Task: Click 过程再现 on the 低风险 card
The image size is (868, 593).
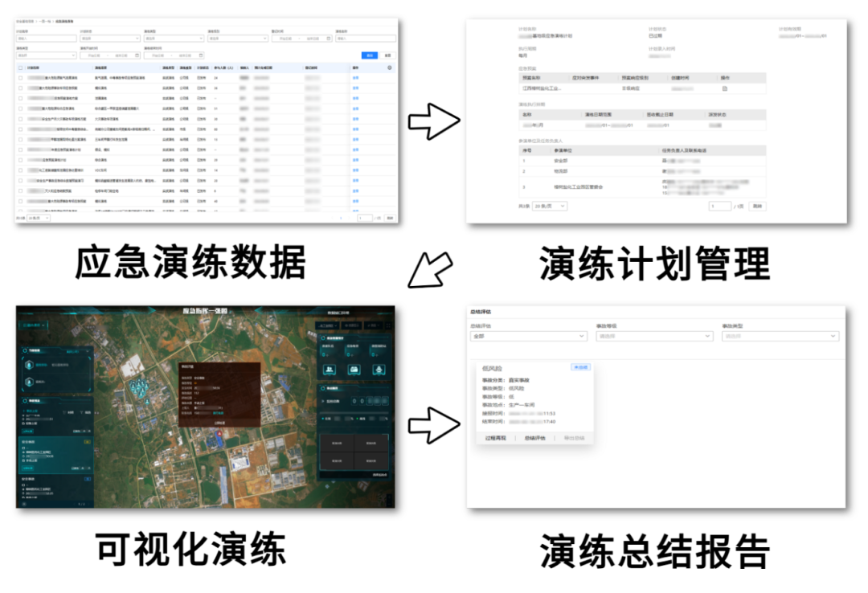Action: [x=496, y=438]
